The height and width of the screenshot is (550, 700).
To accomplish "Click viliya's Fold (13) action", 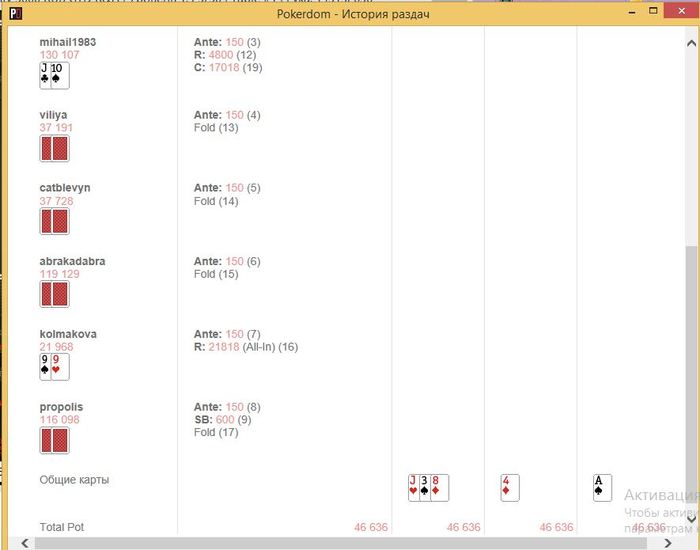I will [216, 128].
